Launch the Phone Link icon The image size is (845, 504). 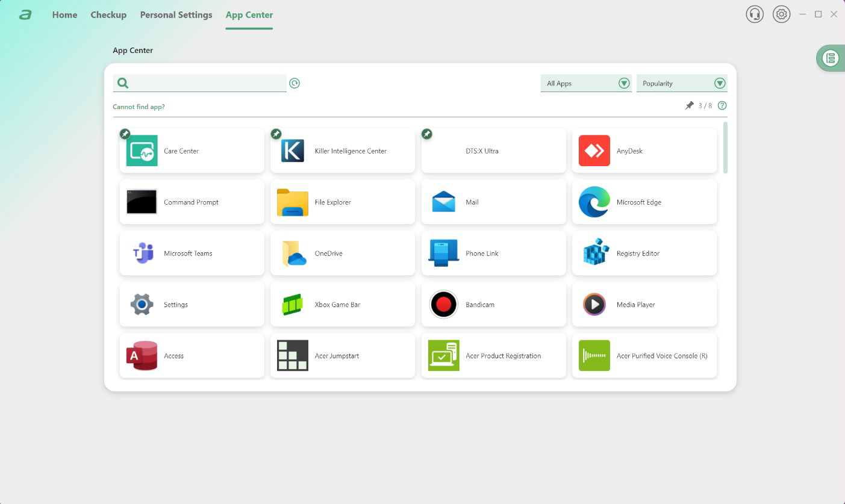pyautogui.click(x=444, y=253)
